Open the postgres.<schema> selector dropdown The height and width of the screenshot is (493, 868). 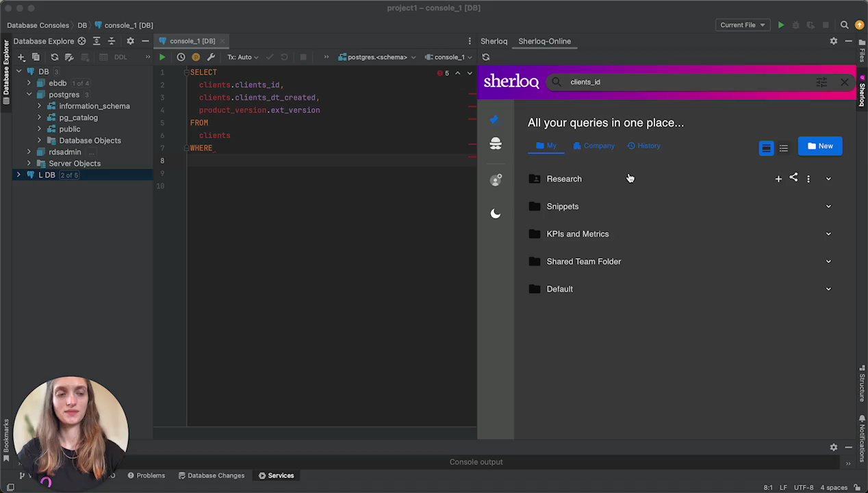[x=377, y=58]
